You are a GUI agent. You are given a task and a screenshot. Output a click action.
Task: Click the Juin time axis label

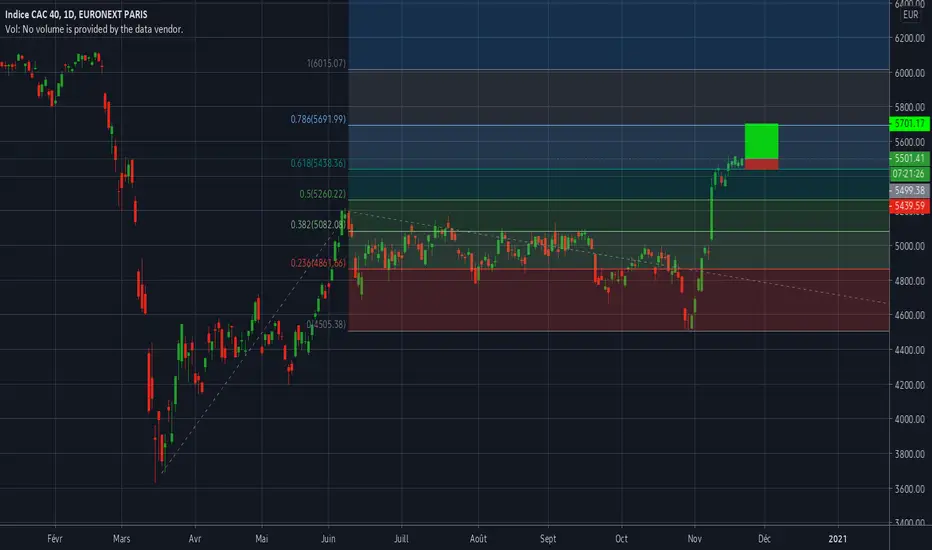pos(328,539)
